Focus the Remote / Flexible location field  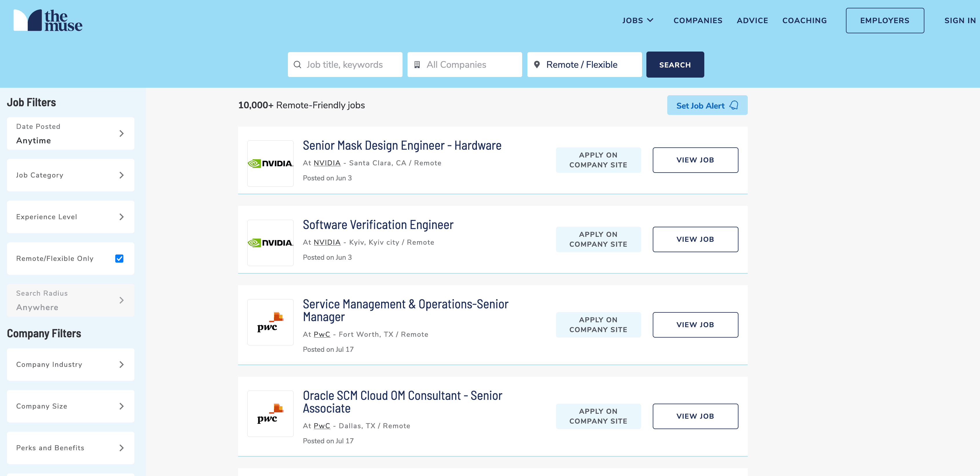click(584, 65)
